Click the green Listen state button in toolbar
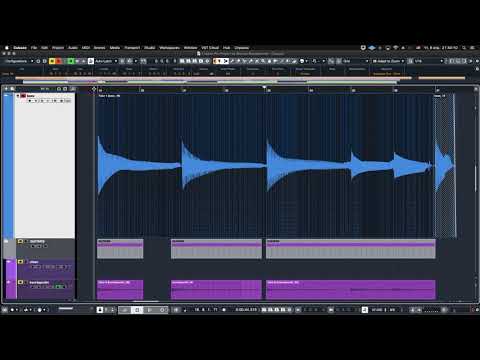The height and width of the screenshot is (360, 480). tap(71, 61)
